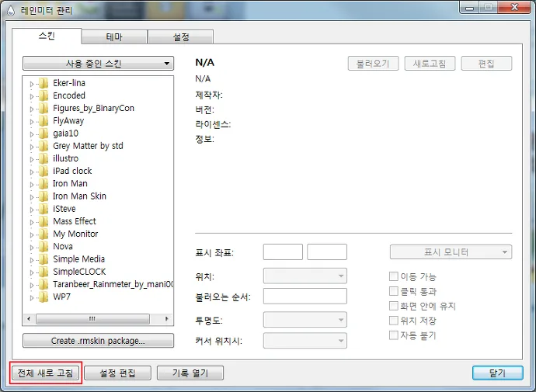The image size is (536, 392).
Task: Switch to the 설정 tab
Action: pos(181,37)
